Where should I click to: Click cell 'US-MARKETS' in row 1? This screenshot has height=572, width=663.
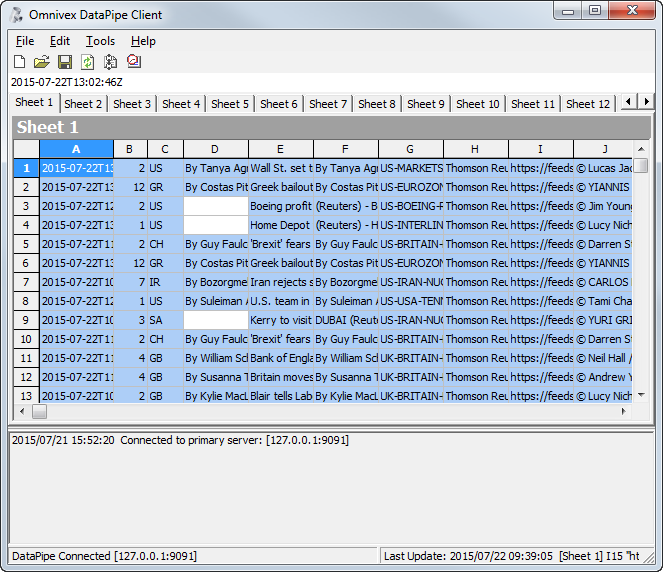[x=411, y=168]
